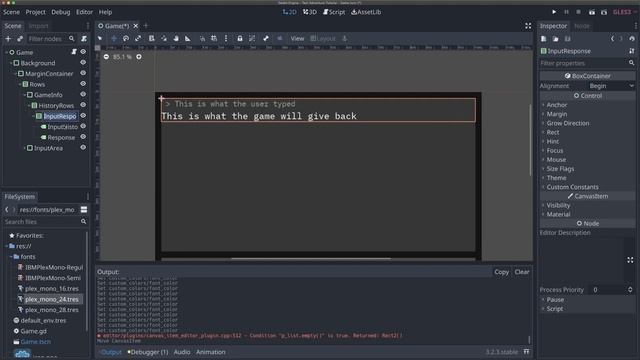Open the snapping options three-dot menu
The width and height of the screenshot is (640, 360).
[x=226, y=38]
